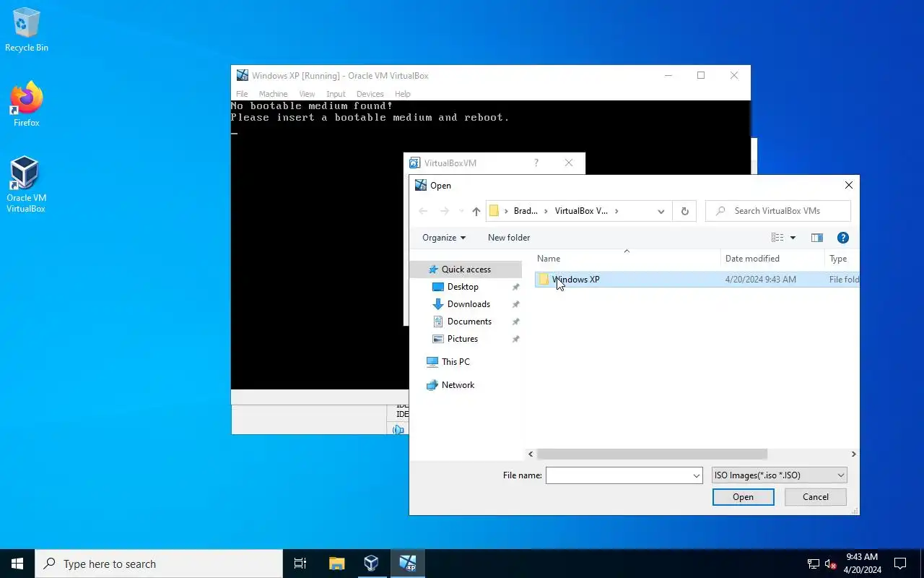Image resolution: width=924 pixels, height=578 pixels.
Task: Click the audio status icon in VM status bar
Action: tap(398, 430)
